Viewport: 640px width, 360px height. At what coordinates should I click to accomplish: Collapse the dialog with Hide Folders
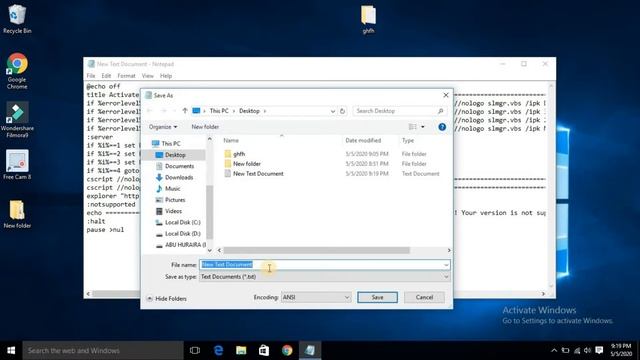click(x=167, y=299)
